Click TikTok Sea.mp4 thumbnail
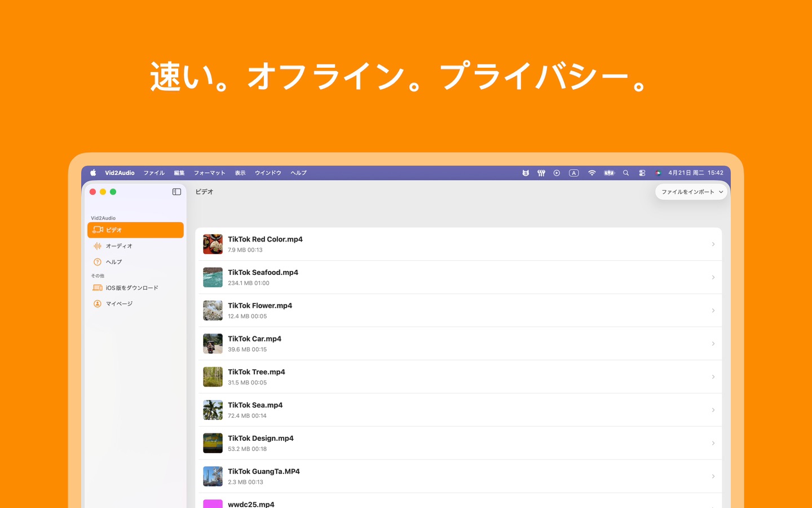Screen dimensions: 812x508 tap(213, 410)
